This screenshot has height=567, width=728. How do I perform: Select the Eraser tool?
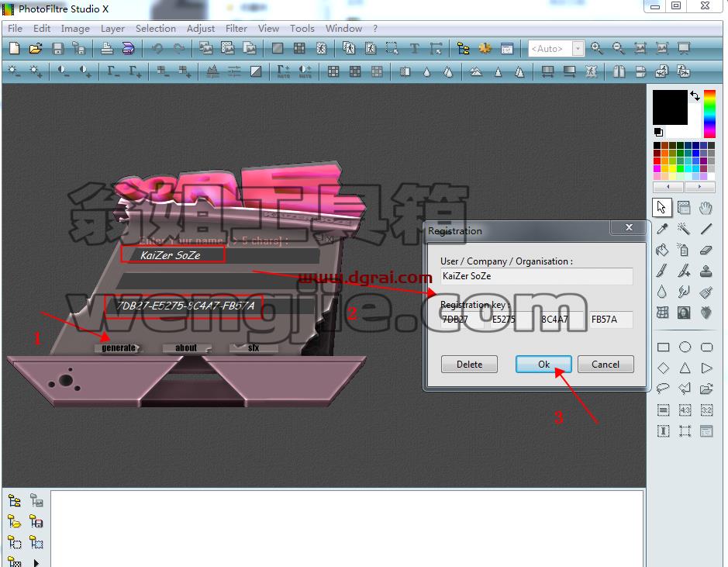coord(706,251)
